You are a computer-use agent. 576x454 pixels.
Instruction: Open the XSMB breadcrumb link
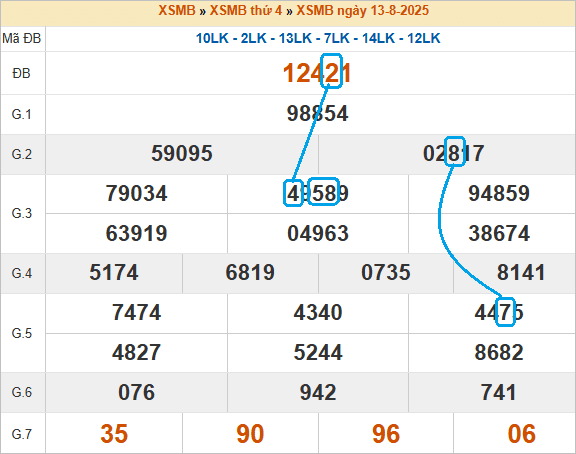click(177, 10)
